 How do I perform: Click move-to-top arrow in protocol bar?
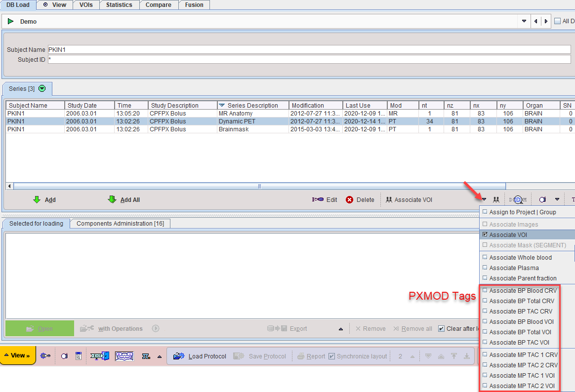point(454,356)
